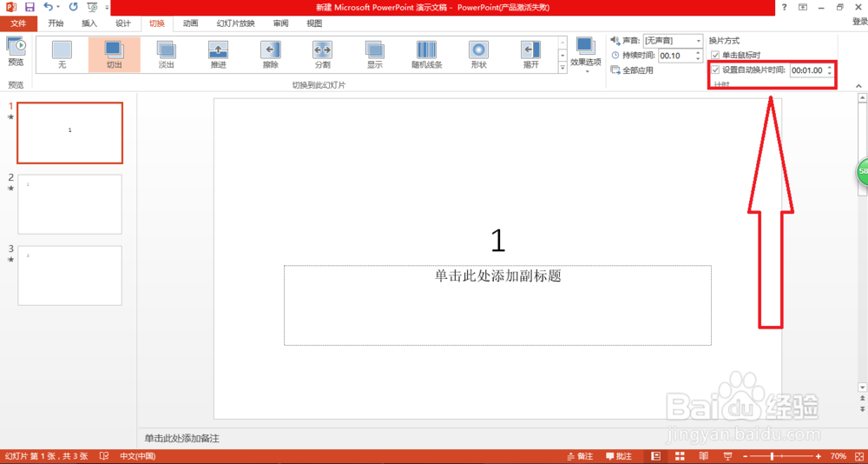Start slideshow from quick access toolbar

[x=93, y=7]
